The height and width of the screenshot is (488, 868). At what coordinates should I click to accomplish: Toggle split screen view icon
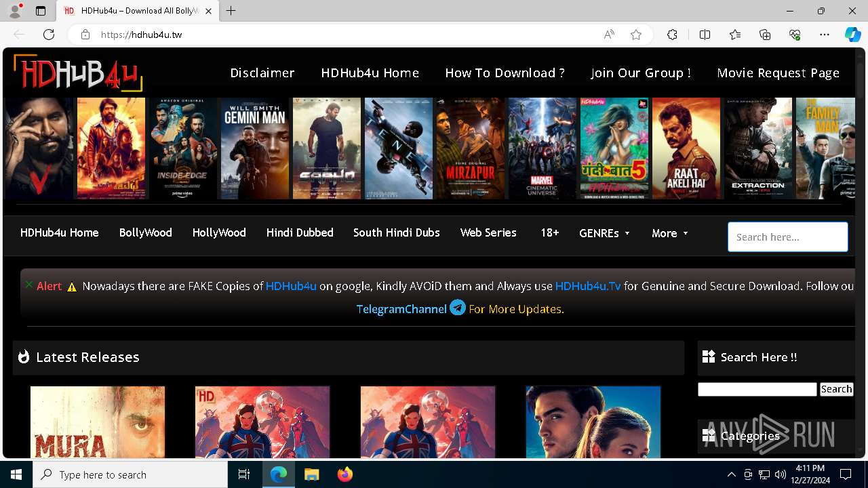coord(705,35)
